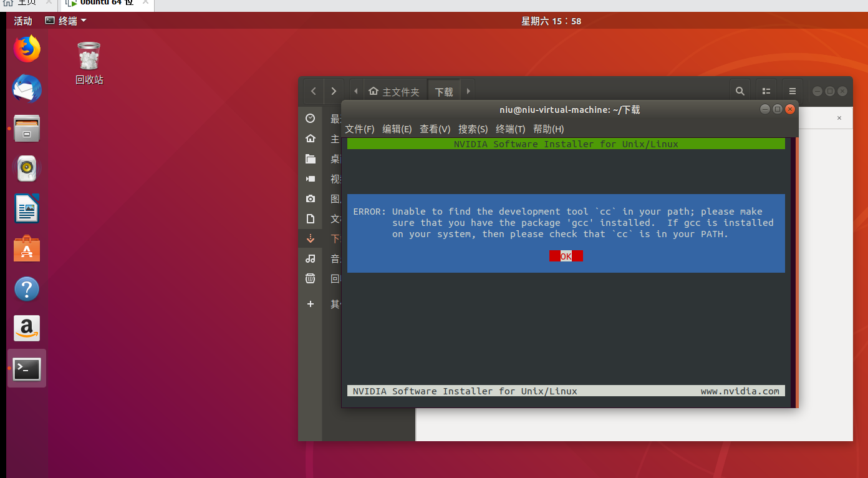Open the Files manager dock icon
868x478 pixels.
tap(27, 129)
